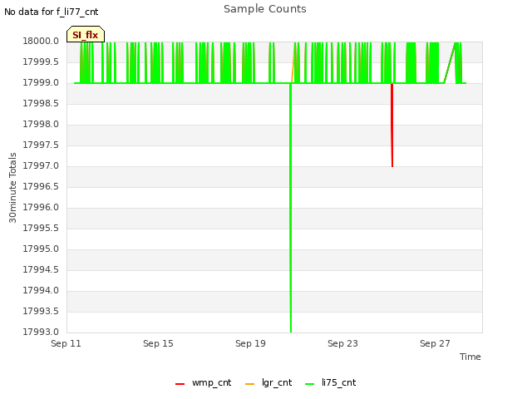
Task: Click the 17995.5 y-axis tick label
Action: point(41,228)
